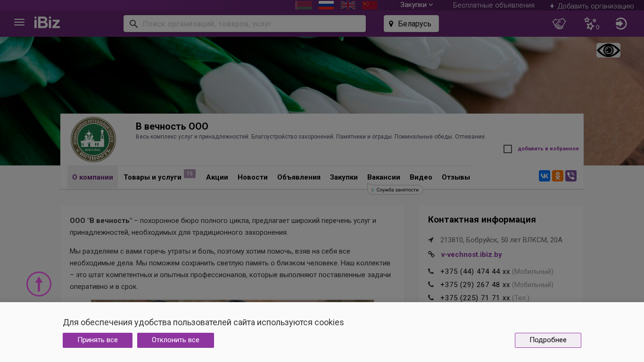Image resolution: width=644 pixels, height=362 pixels.
Task: Open the Беларусь region selector
Action: (411, 24)
